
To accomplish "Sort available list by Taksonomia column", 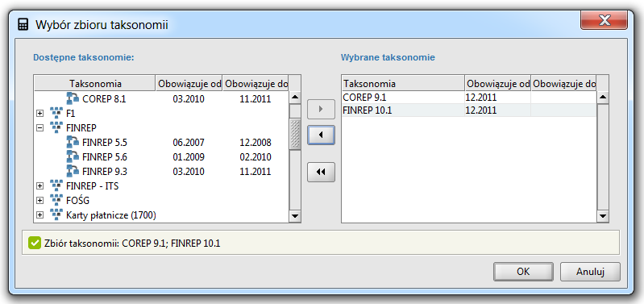I will (95, 83).
